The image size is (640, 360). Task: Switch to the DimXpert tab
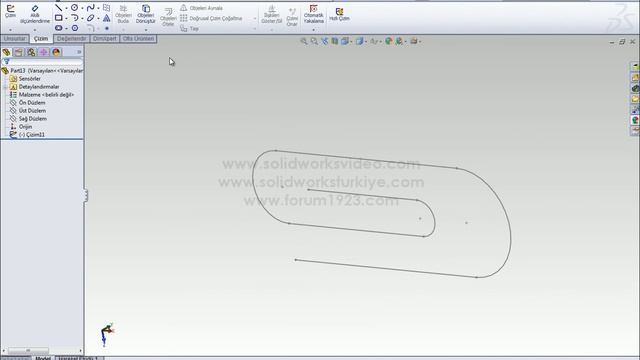(104, 39)
